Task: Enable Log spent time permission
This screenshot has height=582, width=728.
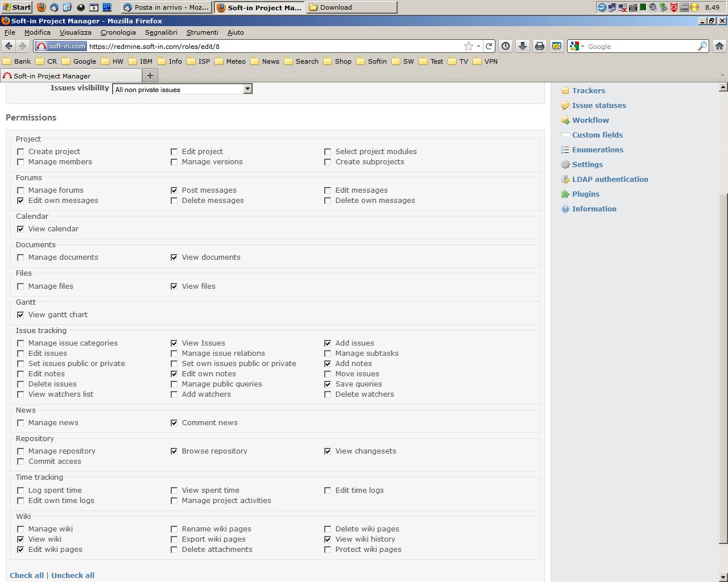Action: click(x=20, y=490)
